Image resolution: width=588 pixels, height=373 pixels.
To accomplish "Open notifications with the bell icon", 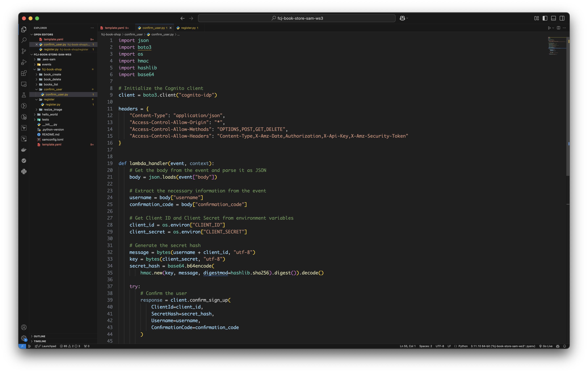I will coord(564,346).
